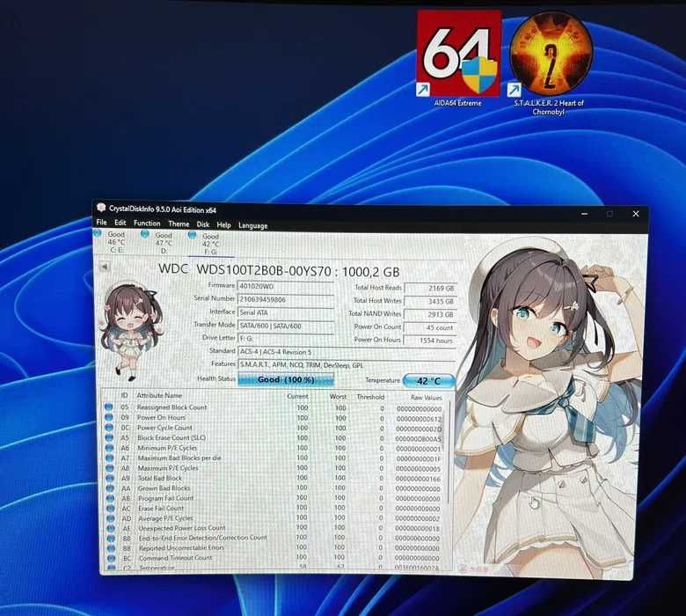This screenshot has width=686, height=616.
Task: Open the Help menu
Action: 223,224
